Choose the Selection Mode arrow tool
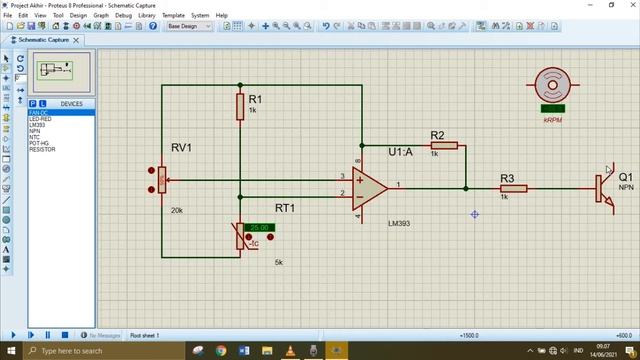640x360 pixels. (6, 59)
